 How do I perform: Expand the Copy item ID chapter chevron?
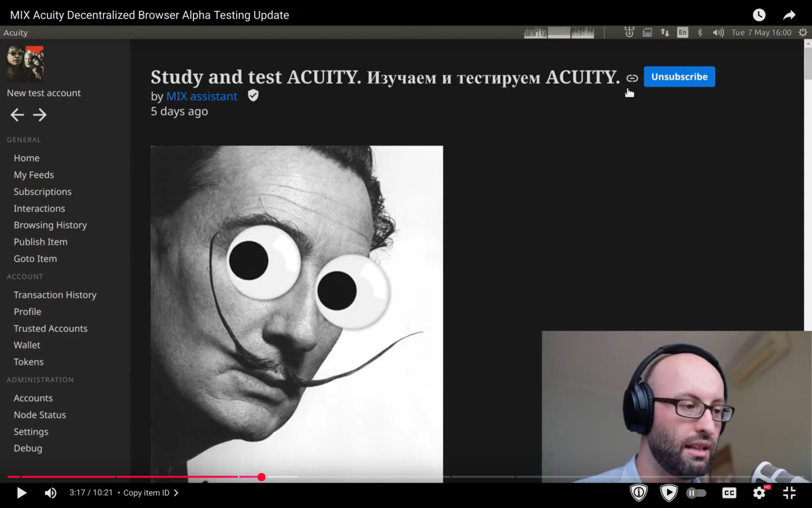(176, 493)
